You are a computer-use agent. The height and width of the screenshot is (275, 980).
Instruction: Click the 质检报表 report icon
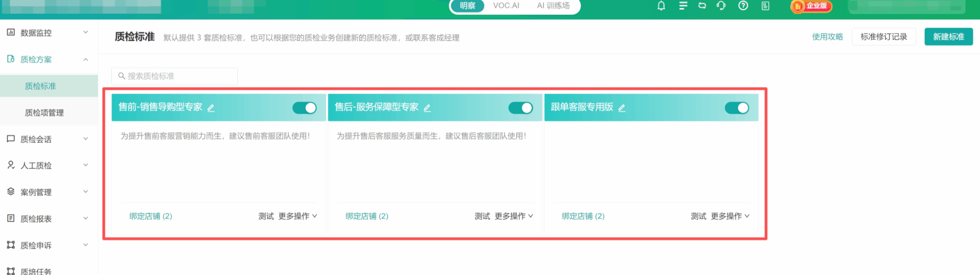pos(11,218)
